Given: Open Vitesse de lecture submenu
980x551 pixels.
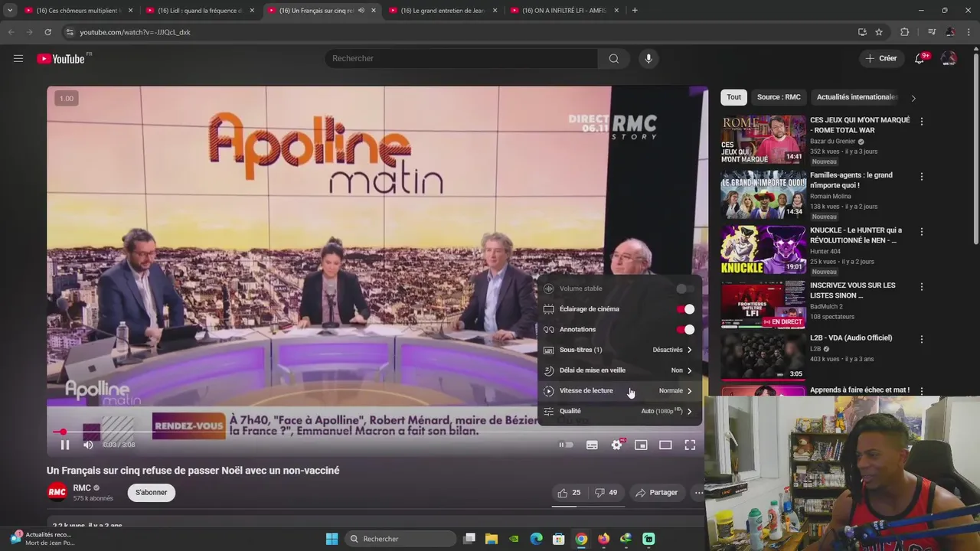Looking at the screenshot, I should (619, 390).
